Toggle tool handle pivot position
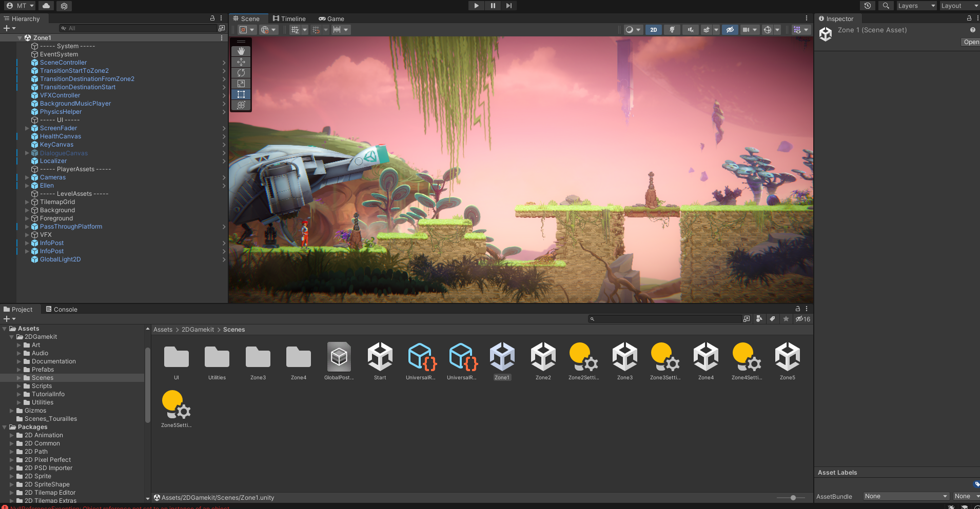This screenshot has width=980, height=509. [x=247, y=30]
